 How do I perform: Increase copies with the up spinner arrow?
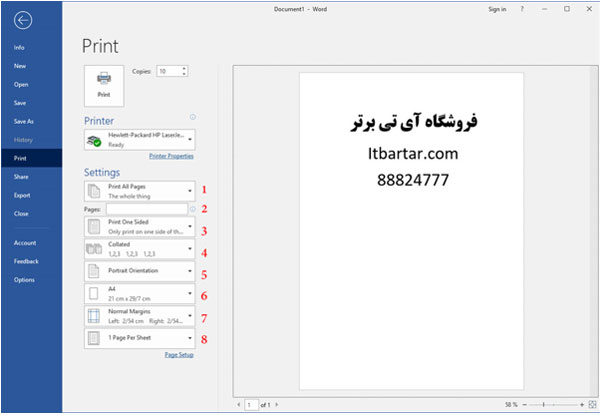(184, 68)
